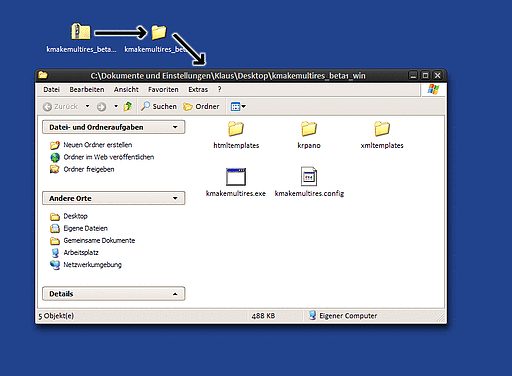Select the extracted kmakemultires desktop folder
Viewport: 512px width, 376px height.
tap(159, 32)
